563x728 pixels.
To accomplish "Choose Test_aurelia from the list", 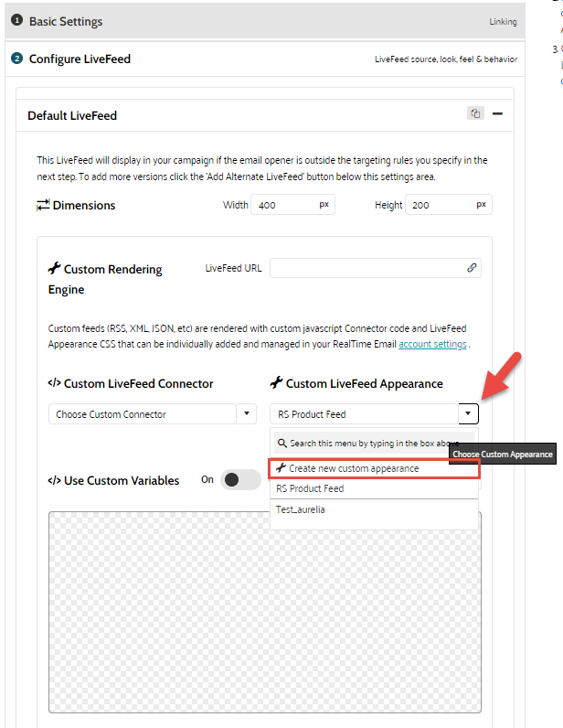I will coord(374,509).
